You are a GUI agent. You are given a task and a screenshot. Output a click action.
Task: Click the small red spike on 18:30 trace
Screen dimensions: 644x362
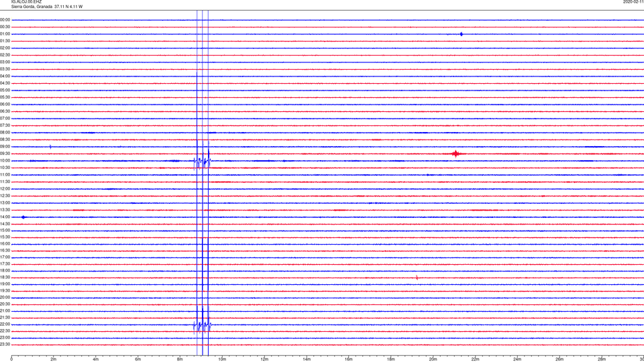tap(417, 278)
